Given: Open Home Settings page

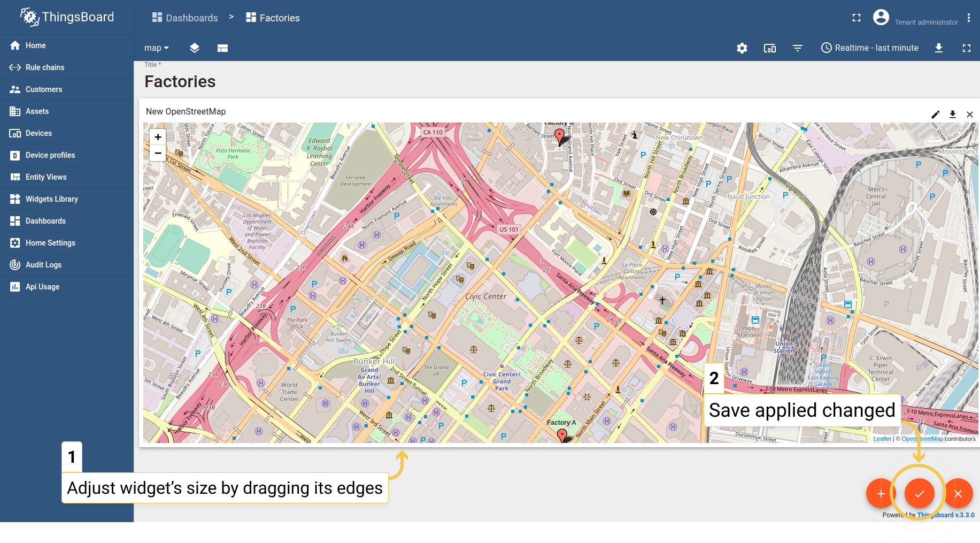Looking at the screenshot, I should coord(67,243).
